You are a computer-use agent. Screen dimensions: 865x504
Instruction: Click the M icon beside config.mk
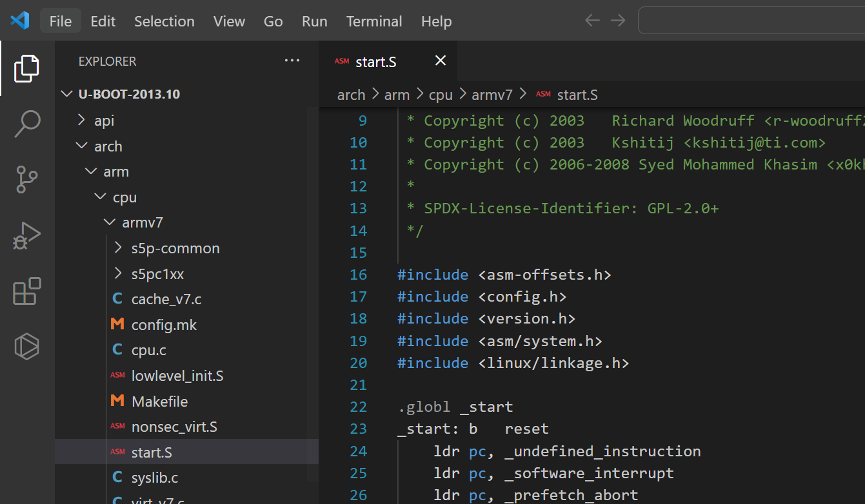point(117,324)
